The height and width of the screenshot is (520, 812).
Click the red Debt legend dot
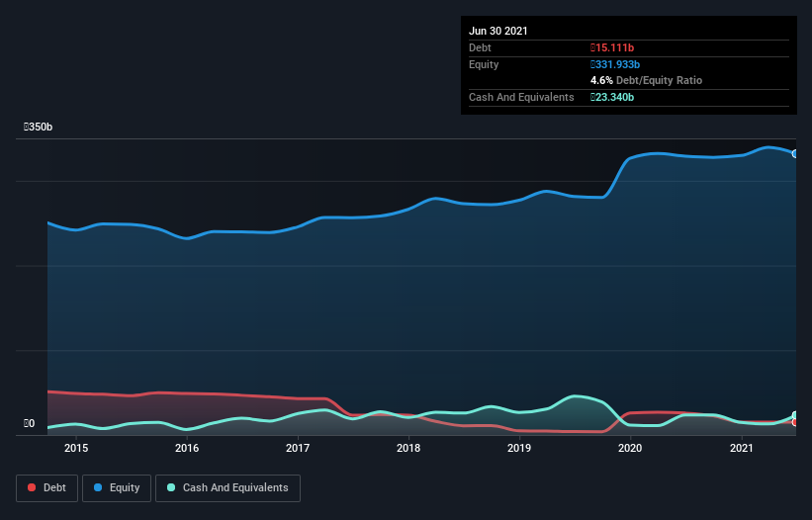click(32, 487)
